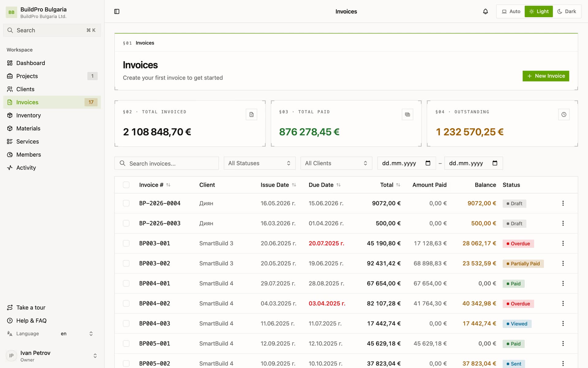Check the box for invoice BP003-001
Image resolution: width=588 pixels, height=368 pixels.
pyautogui.click(x=126, y=243)
